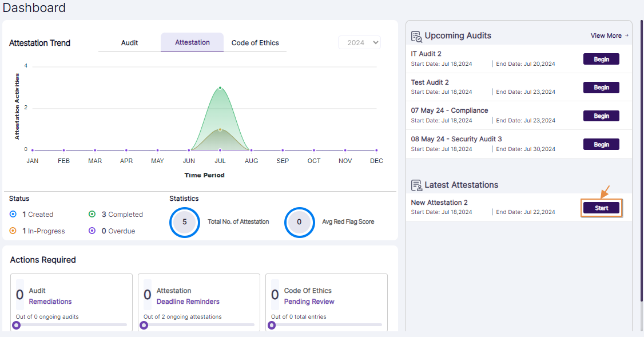Switch to the Audit tab
644x337 pixels.
click(x=129, y=42)
